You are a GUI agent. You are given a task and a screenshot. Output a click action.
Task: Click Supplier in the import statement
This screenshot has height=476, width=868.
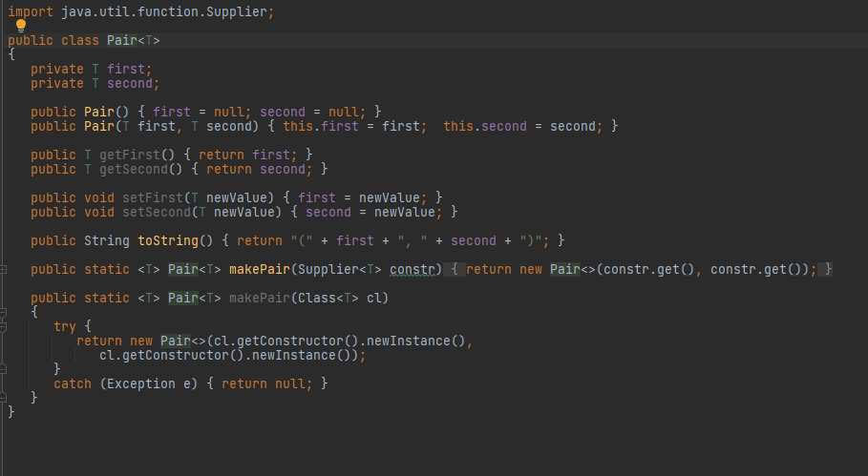237,11
